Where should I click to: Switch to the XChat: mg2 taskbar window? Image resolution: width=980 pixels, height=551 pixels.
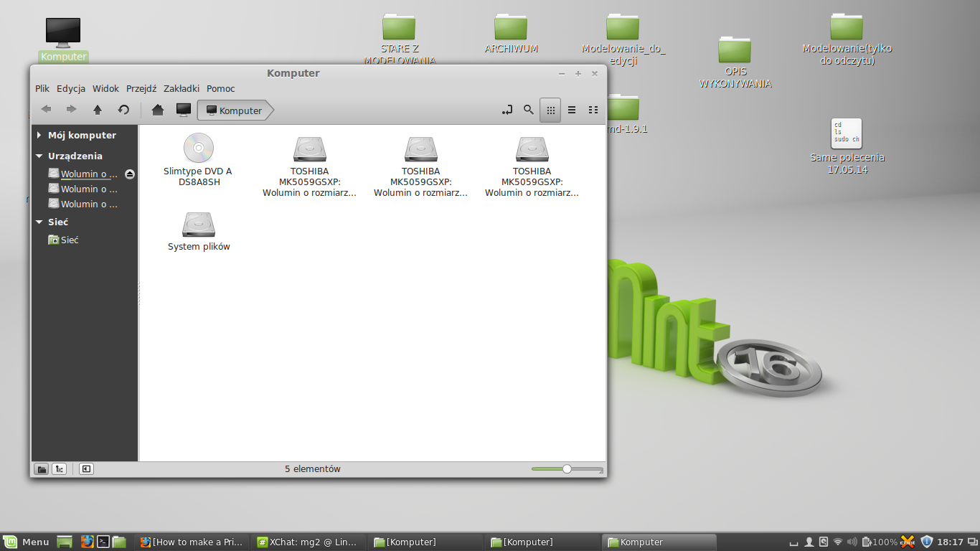click(309, 542)
